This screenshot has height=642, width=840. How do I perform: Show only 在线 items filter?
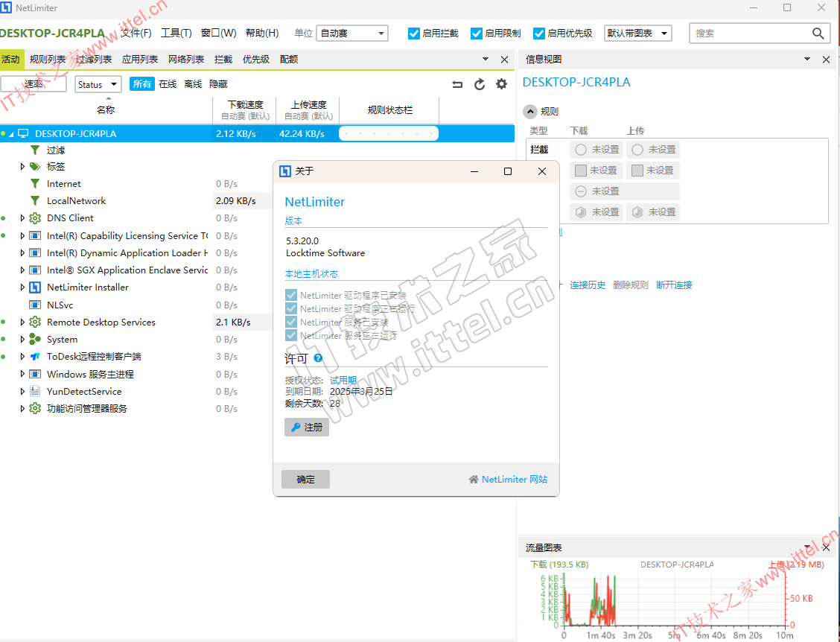[x=168, y=84]
